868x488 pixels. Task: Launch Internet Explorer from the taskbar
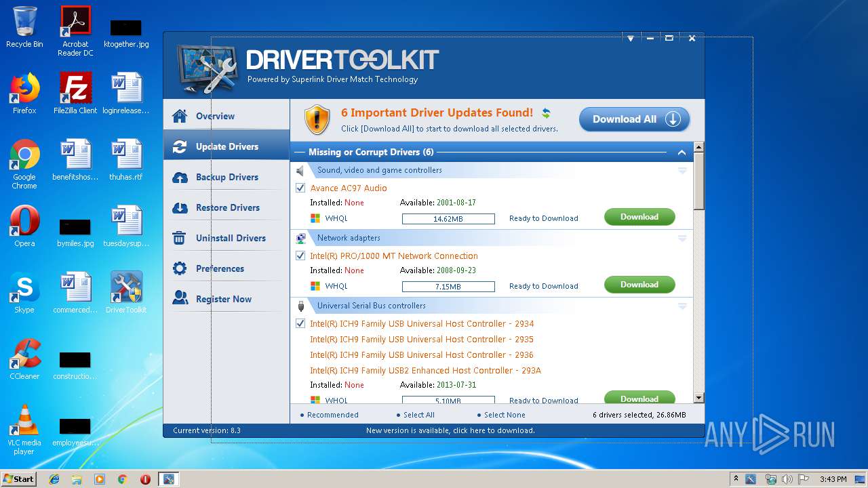tap(54, 479)
